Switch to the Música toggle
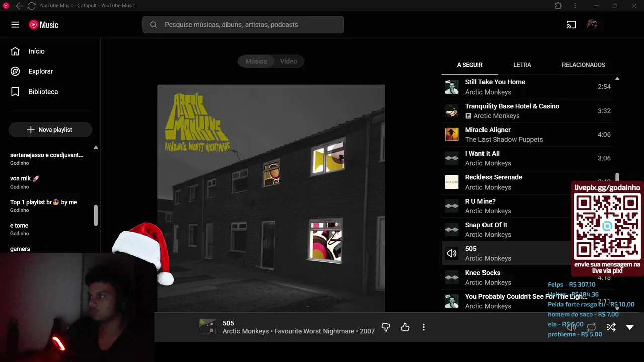Screen dimensions: 644x362 point(256,61)
